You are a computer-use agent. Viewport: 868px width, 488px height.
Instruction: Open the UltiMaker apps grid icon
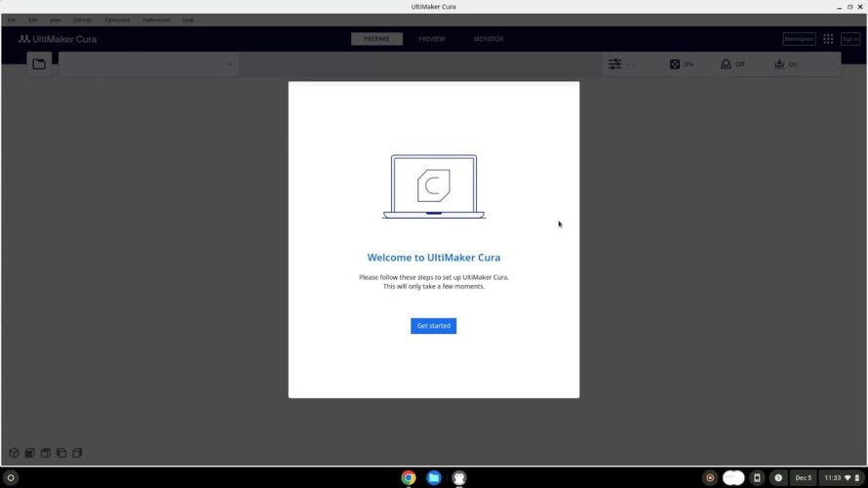coord(828,39)
